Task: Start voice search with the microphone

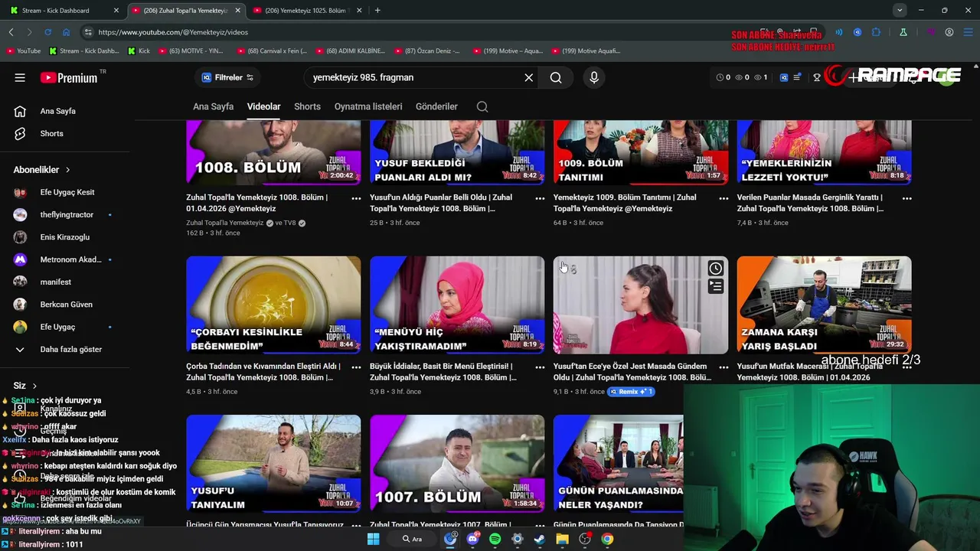Action: coord(593,77)
